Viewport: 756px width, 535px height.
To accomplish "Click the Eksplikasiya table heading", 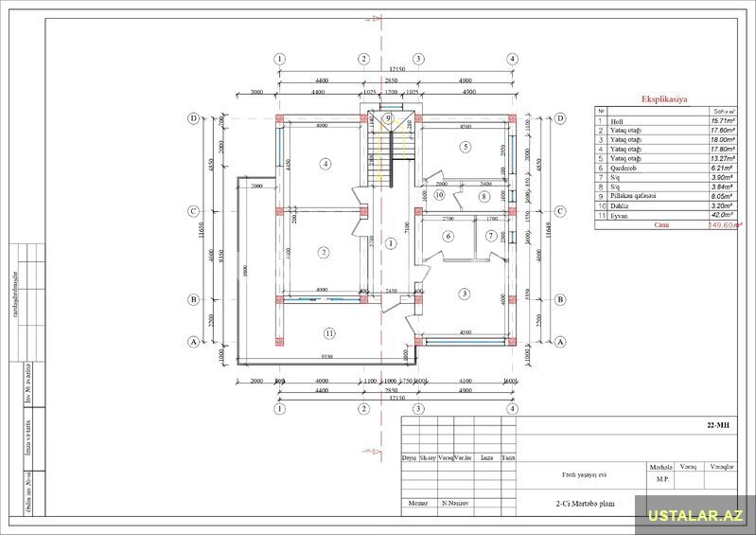I will click(x=664, y=98).
